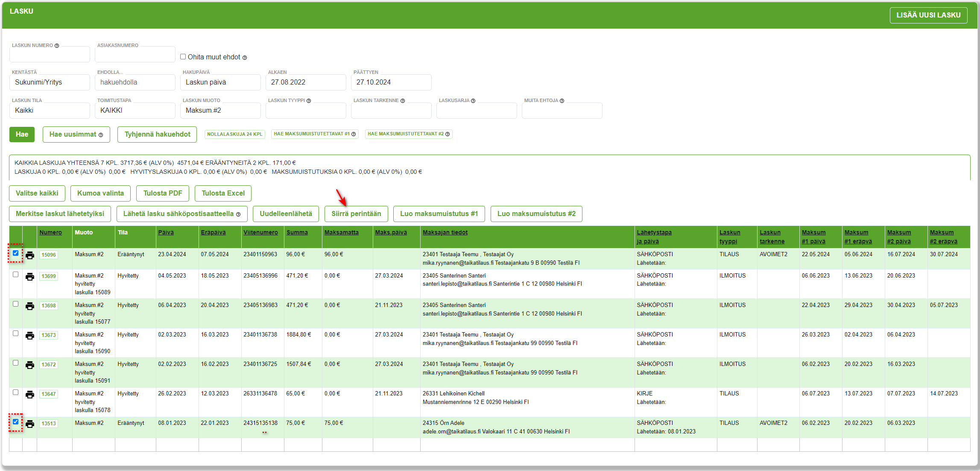Viewport: 980px width, 471px height.
Task: Export list with Tulosta PDF
Action: point(163,193)
